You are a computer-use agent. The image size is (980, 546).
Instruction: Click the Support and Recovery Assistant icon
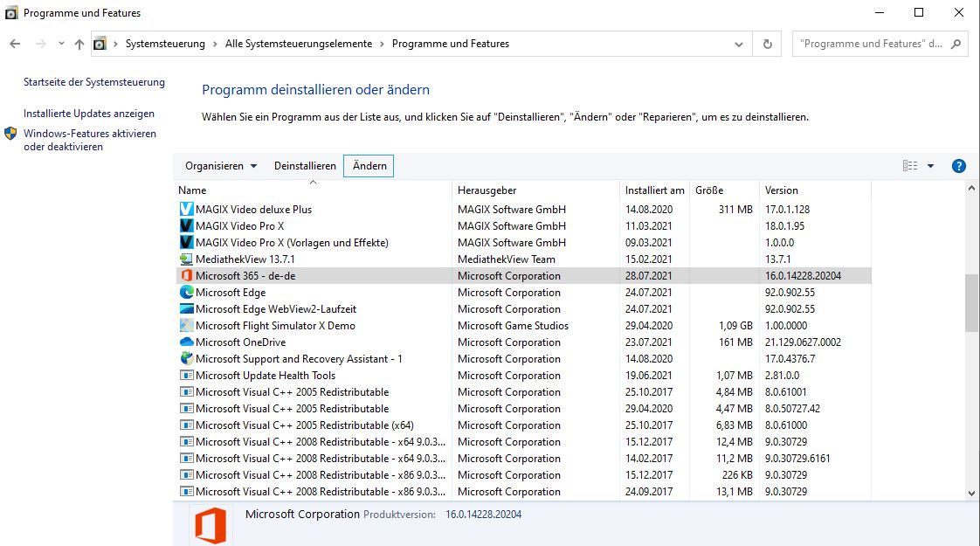[186, 358]
